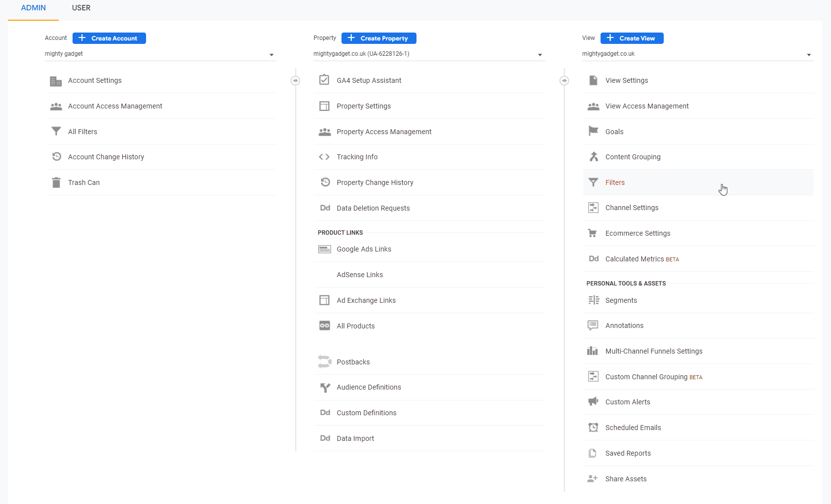Screen dimensions: 831x504
Task: Click the circular arrow between Account and Property
Action: coord(295,80)
